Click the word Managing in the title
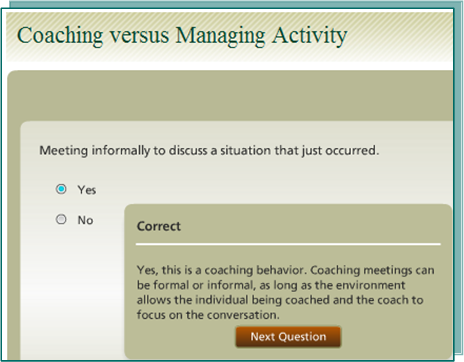The image size is (464, 362). [x=221, y=36]
